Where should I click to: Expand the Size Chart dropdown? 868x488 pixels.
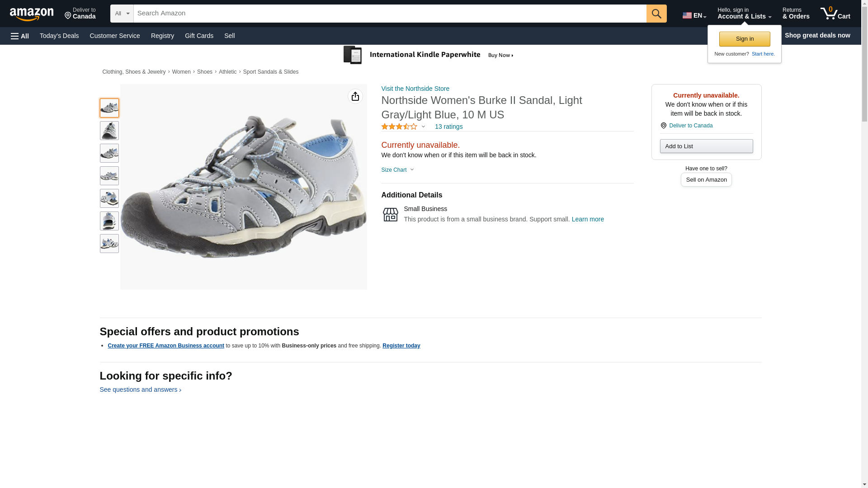pyautogui.click(x=397, y=170)
